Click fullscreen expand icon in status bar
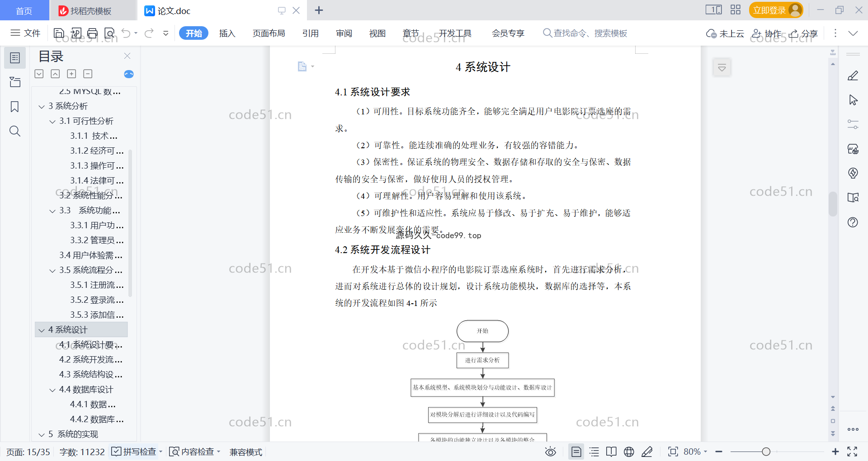 pyautogui.click(x=852, y=452)
